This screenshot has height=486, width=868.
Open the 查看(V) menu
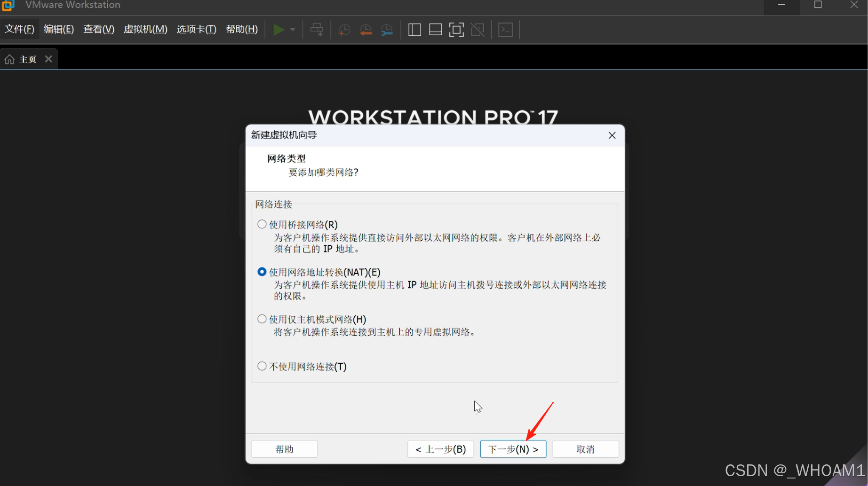(99, 29)
